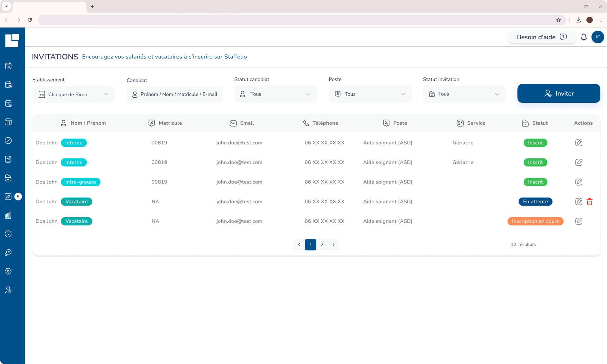Open sidebar settings gear icon
Image resolution: width=607 pixels, height=364 pixels.
click(8, 271)
